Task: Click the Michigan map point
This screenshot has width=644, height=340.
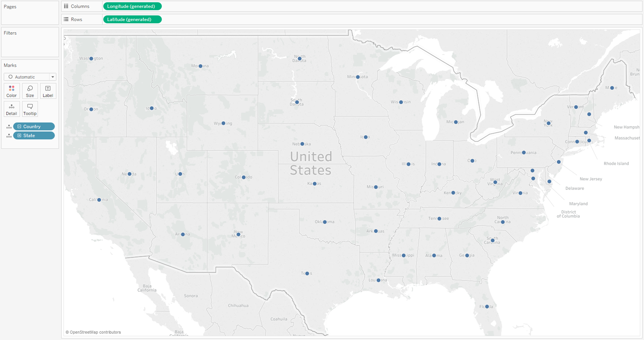Action: 456,122
